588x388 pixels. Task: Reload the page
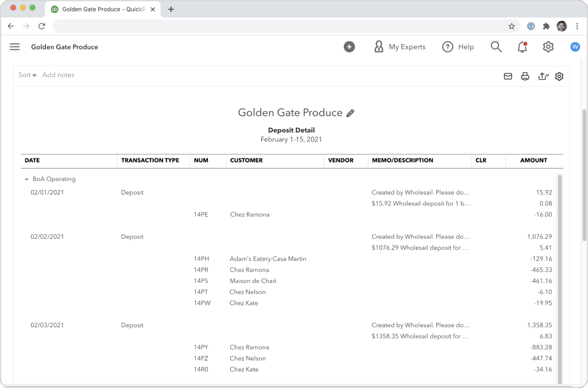(41, 26)
